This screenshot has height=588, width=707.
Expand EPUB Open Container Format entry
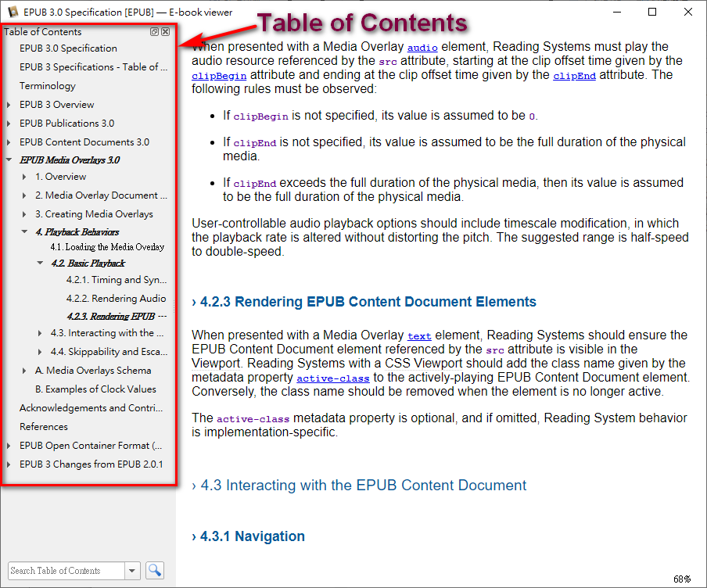pos(9,446)
